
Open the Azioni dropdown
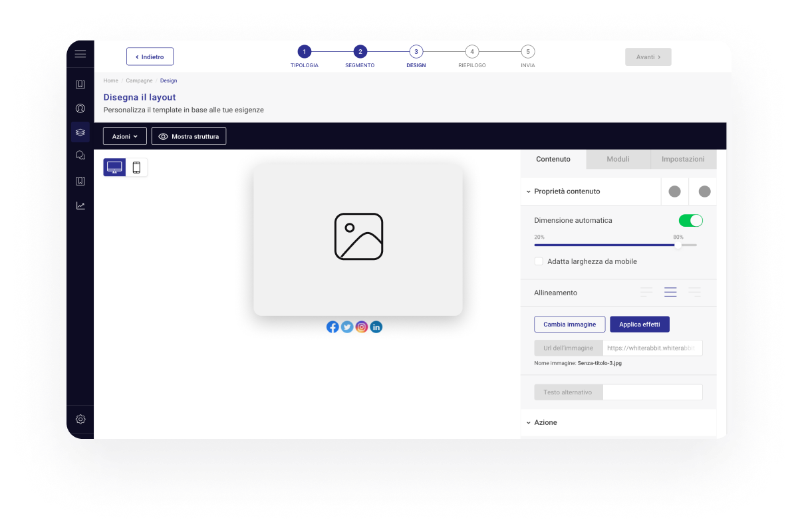point(124,136)
